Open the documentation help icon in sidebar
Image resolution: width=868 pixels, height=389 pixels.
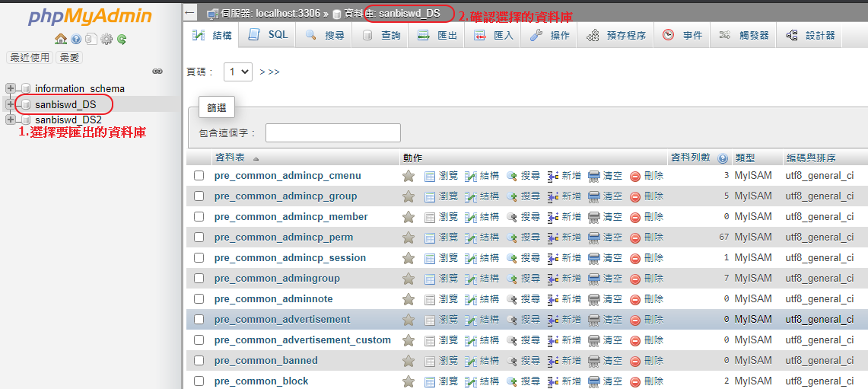click(x=76, y=39)
